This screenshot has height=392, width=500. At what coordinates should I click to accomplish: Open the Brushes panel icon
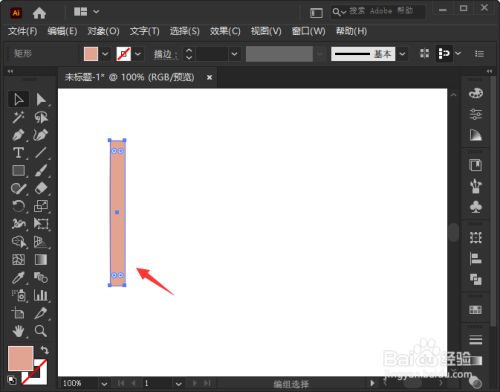coord(476,186)
